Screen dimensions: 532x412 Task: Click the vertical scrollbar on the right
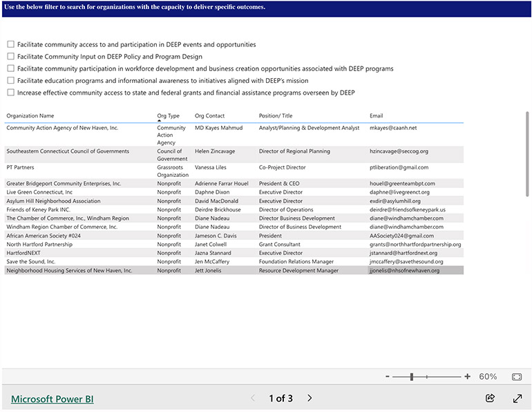tap(528, 153)
